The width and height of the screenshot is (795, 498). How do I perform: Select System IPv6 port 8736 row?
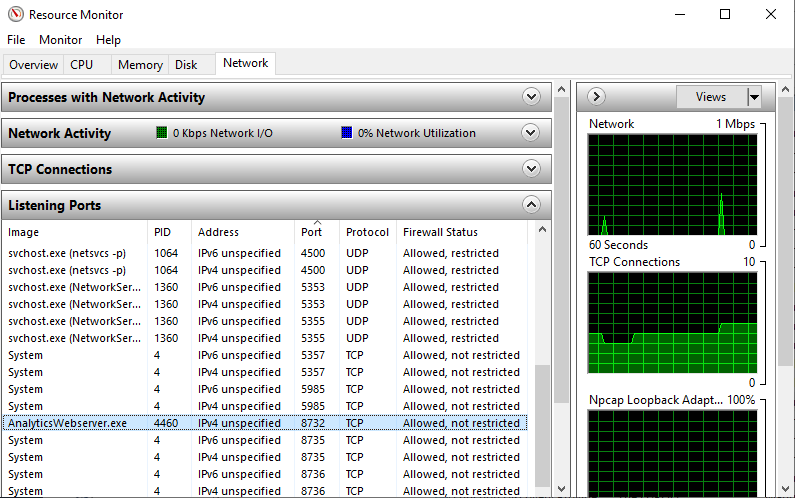pyautogui.click(x=265, y=474)
